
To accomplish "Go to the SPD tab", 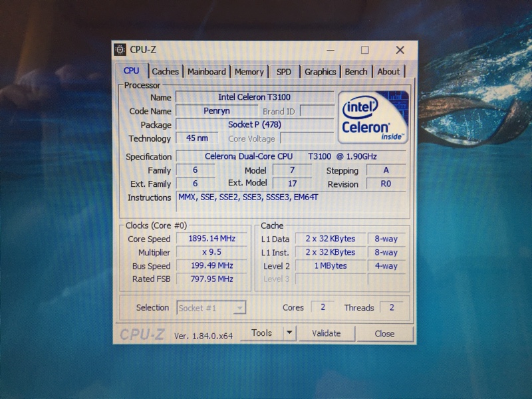I will point(284,72).
